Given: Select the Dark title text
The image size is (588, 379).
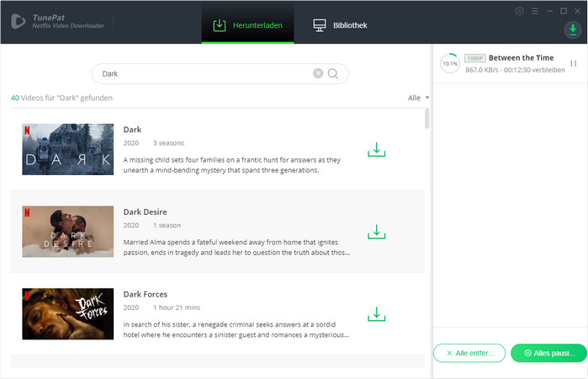Looking at the screenshot, I should pyautogui.click(x=132, y=130).
